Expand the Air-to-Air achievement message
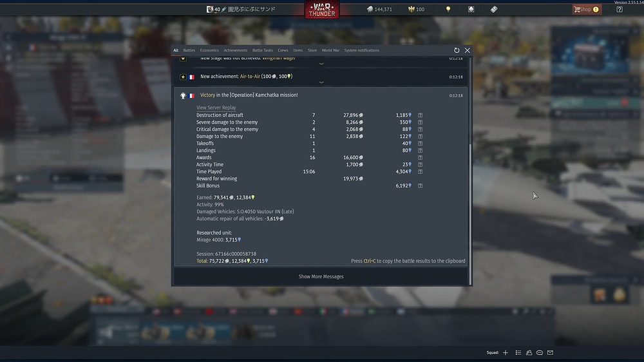 pyautogui.click(x=321, y=82)
